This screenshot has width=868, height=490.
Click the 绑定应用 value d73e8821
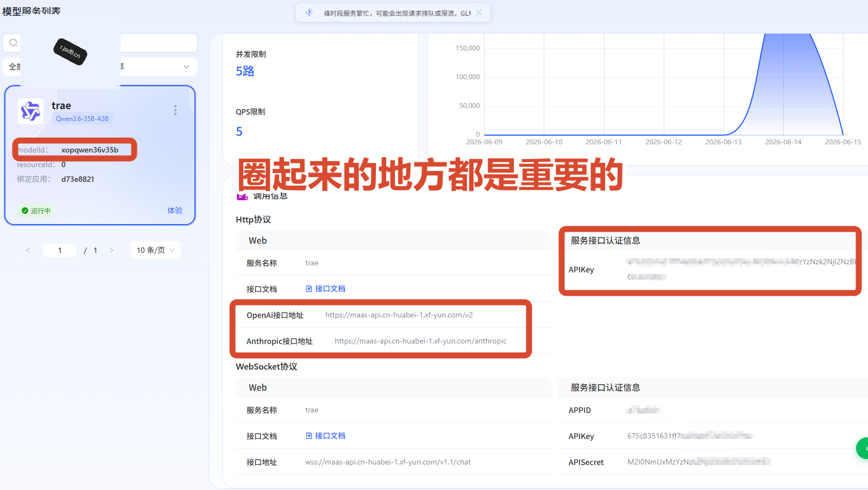click(78, 179)
